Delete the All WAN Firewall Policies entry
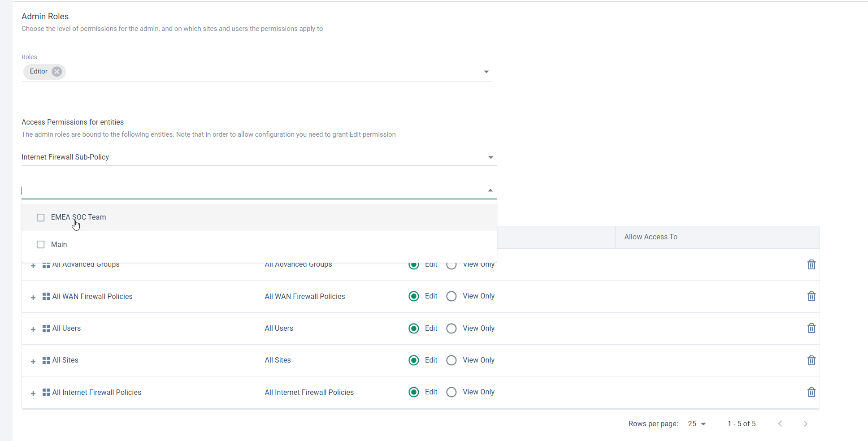 click(x=811, y=296)
